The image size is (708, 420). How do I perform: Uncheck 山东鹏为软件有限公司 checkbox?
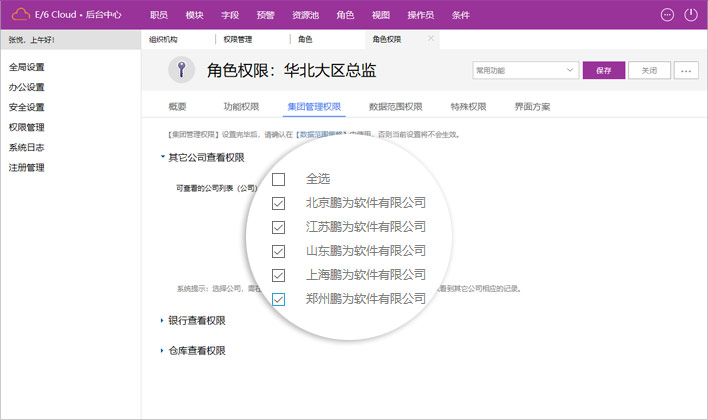point(279,251)
